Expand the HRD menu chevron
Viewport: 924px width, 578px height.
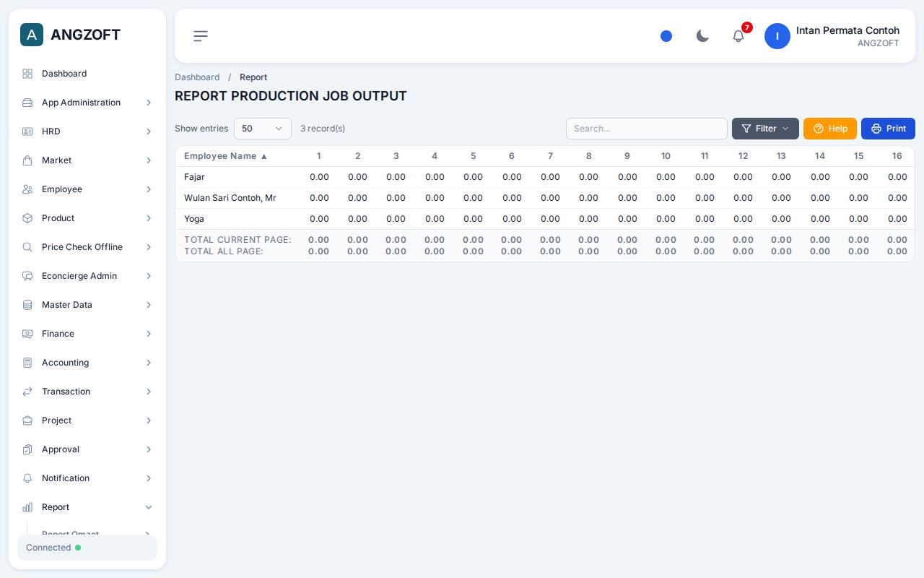point(149,131)
